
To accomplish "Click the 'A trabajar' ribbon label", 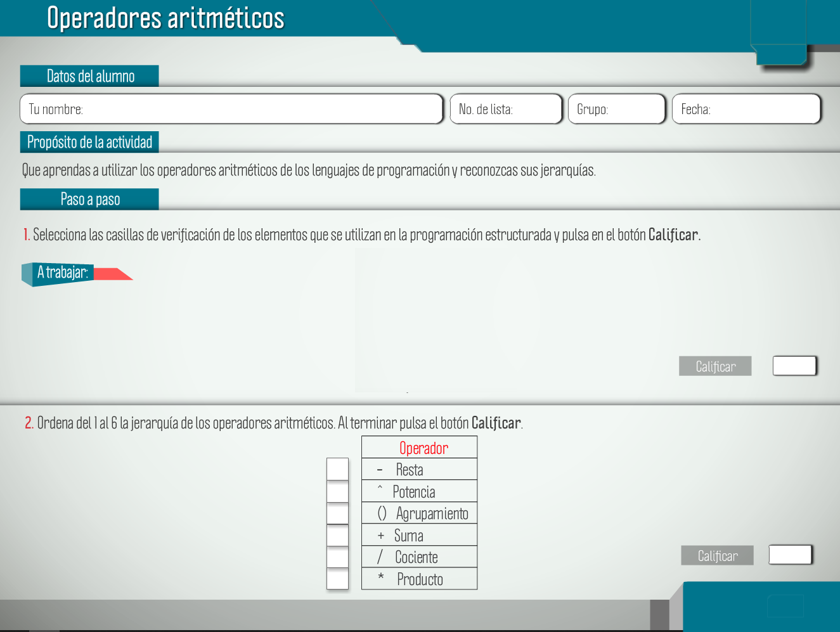I will point(62,273).
